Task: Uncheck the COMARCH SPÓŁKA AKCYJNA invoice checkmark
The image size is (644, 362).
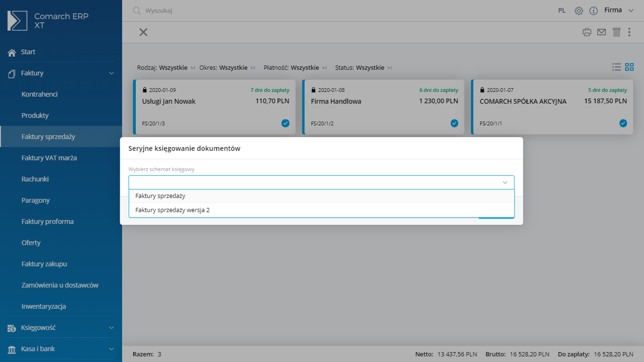Action: (x=623, y=123)
